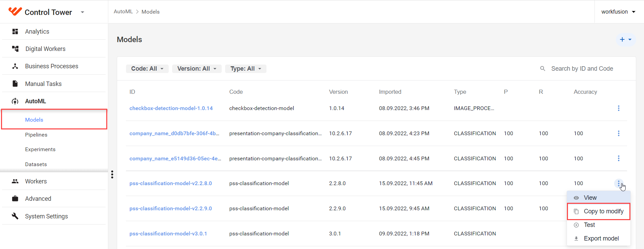Click the IMAGE_PROCE... type cell
This screenshot has height=249, width=644.
[474, 108]
